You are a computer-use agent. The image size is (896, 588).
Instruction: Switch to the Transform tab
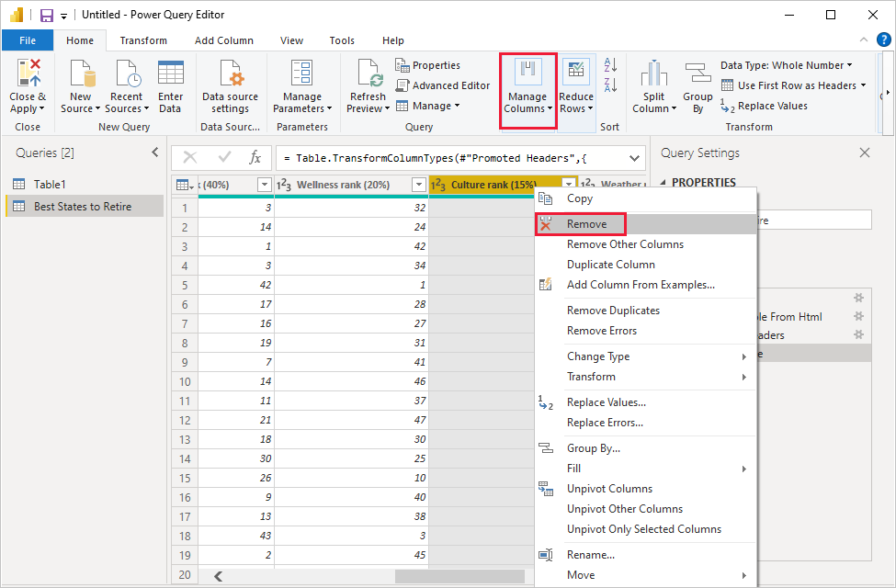pos(143,40)
